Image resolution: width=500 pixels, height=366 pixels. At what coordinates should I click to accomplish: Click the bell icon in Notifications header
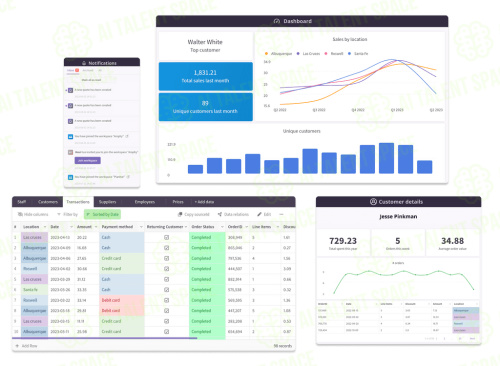84,63
